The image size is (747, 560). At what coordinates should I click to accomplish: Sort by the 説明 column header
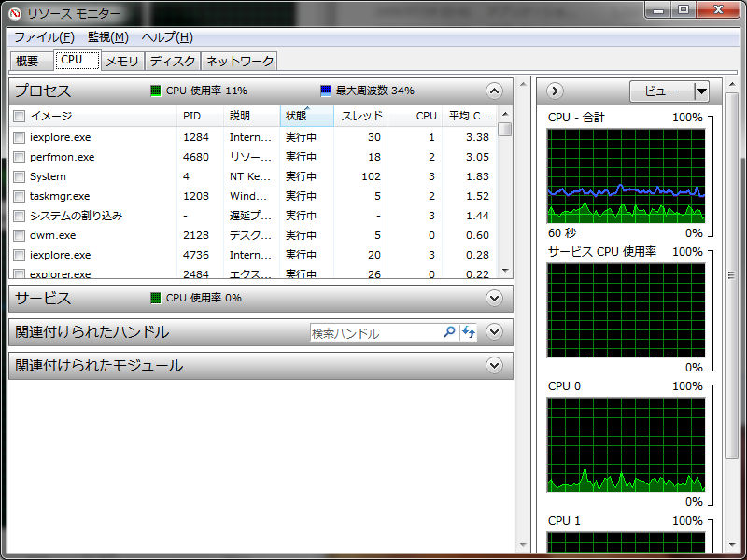pos(251,116)
